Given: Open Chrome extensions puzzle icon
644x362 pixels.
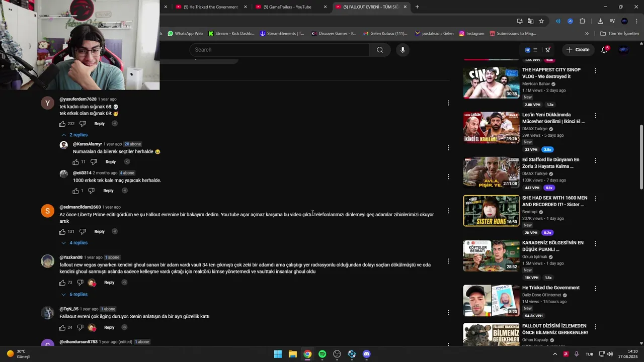Looking at the screenshot, I should [583, 21].
